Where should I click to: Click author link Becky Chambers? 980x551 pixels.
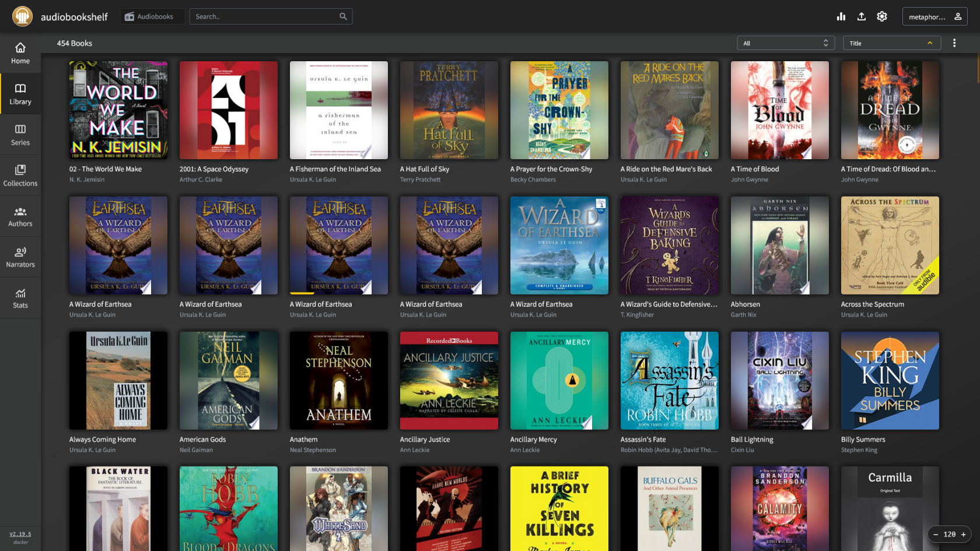click(533, 180)
